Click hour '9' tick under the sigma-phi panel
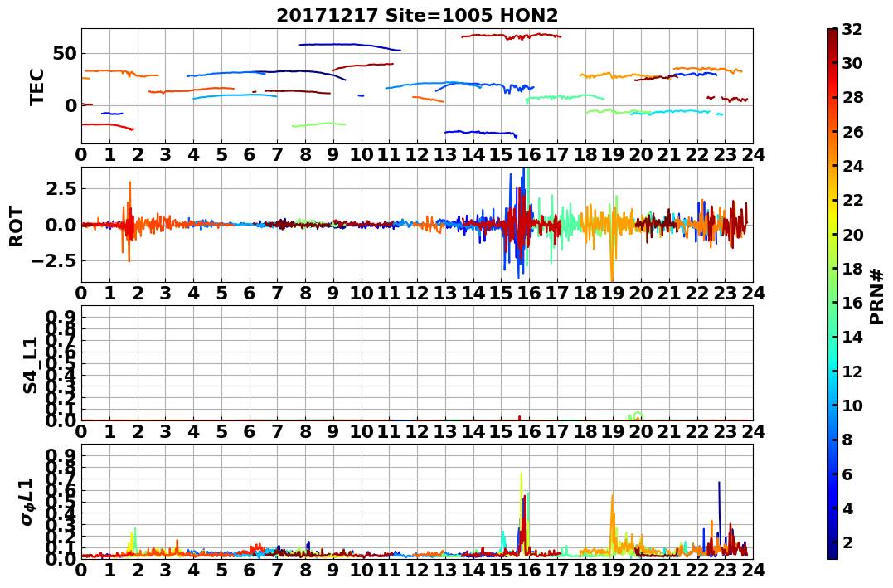The image size is (893, 588). 333,570
